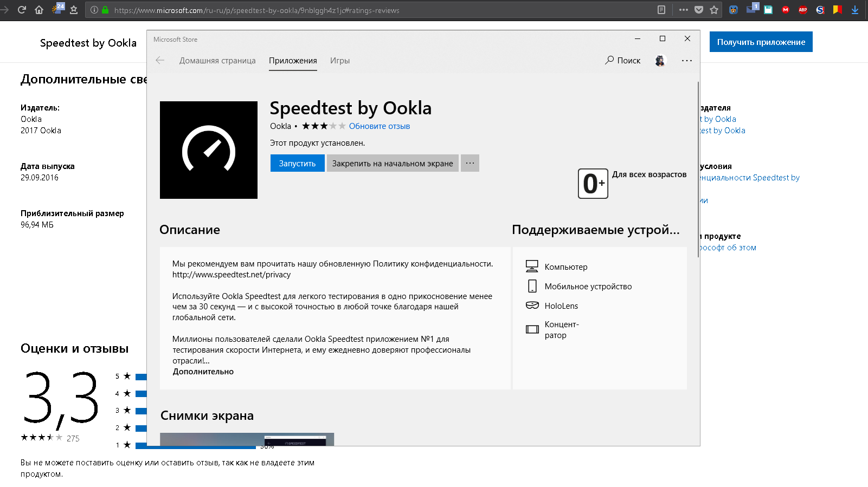
Task: Open Adblock Plus extension menu
Action: pyautogui.click(x=803, y=10)
